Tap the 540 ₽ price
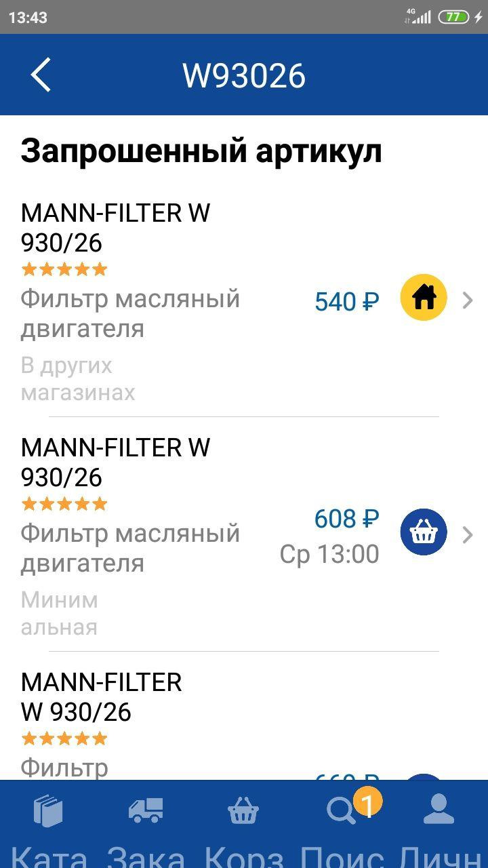The image size is (488, 868). coord(346,302)
